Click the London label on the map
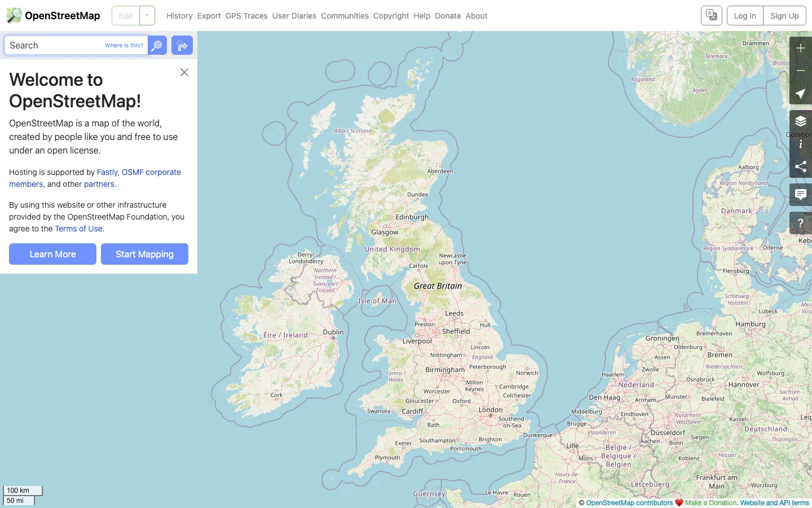This screenshot has width=812, height=508. point(491,410)
